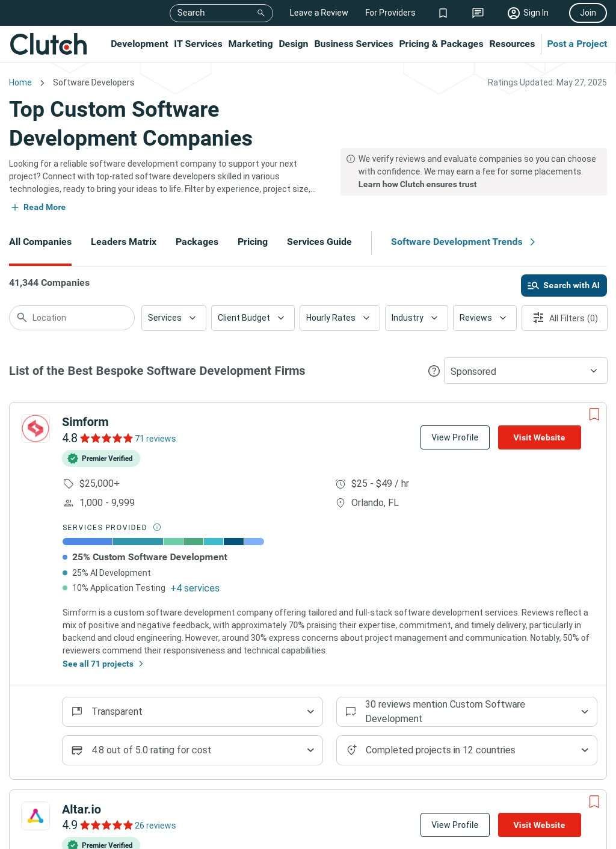Click the plus icon next to Read More
This screenshot has height=849, width=616.
[15, 207]
